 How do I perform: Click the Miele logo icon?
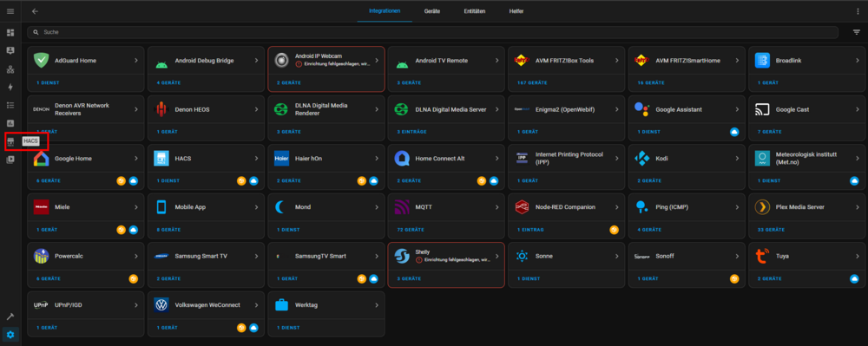(41, 207)
